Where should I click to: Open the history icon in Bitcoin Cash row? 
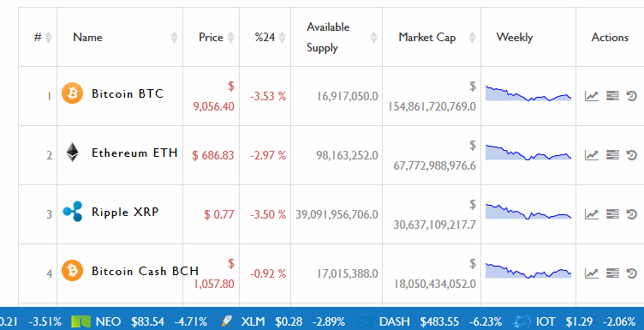(631, 273)
